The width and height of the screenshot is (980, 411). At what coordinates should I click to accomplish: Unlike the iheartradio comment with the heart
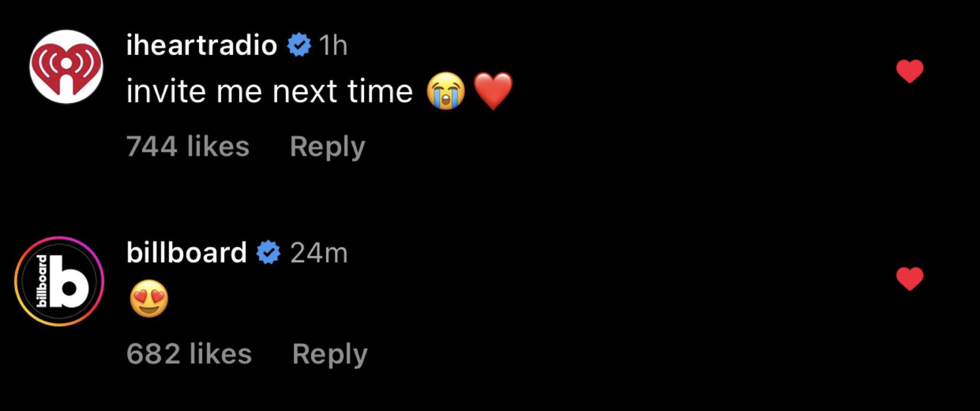tap(909, 72)
